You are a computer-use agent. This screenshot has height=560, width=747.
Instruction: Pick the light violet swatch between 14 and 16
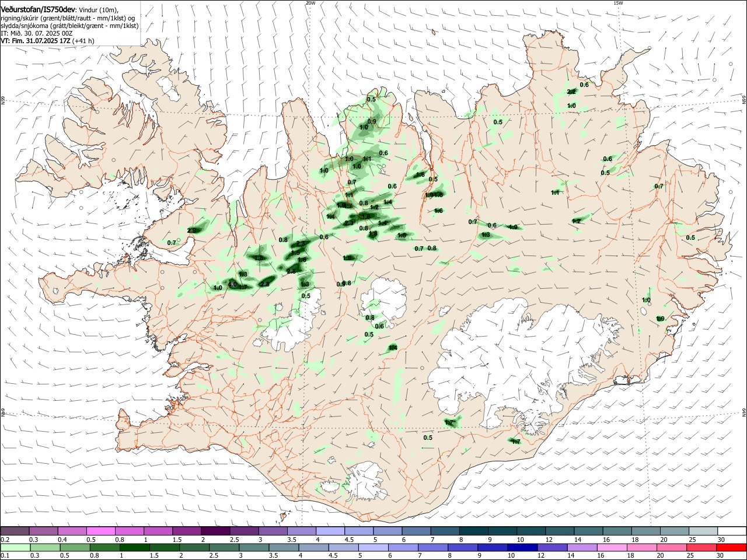581,547
